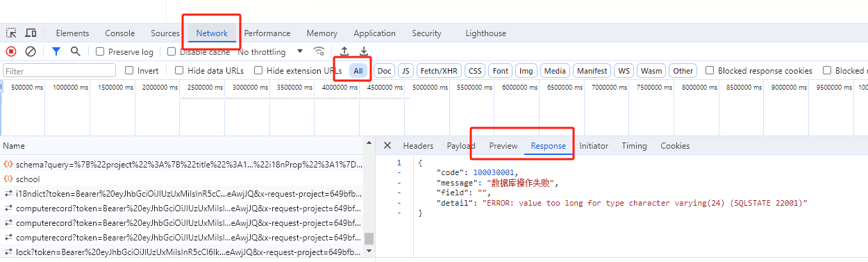Filter by Fetch/XHR requests

pyautogui.click(x=439, y=71)
